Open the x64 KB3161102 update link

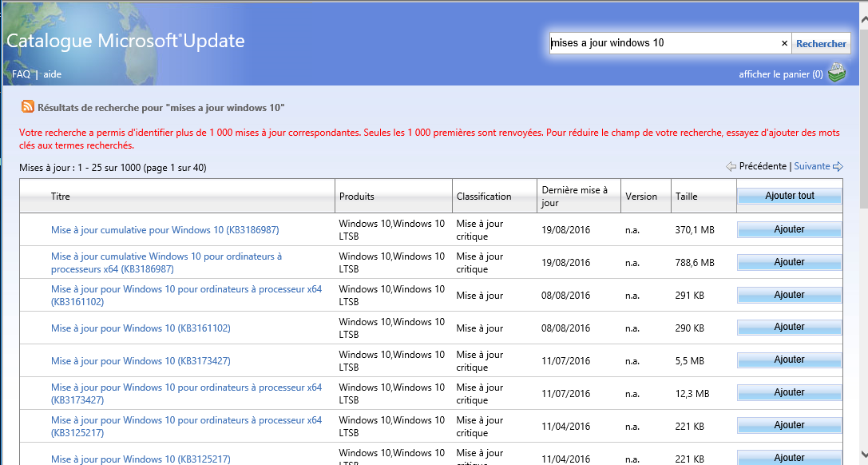tap(187, 296)
